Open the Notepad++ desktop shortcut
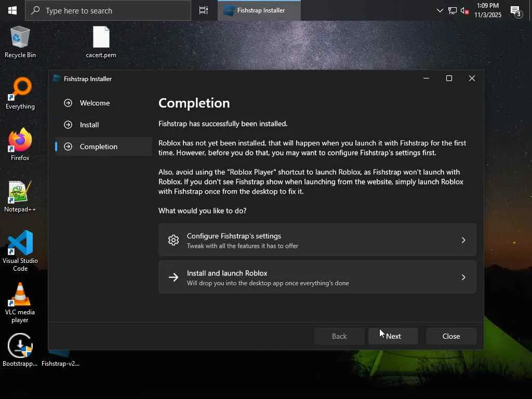The width and height of the screenshot is (532, 399). [20, 196]
